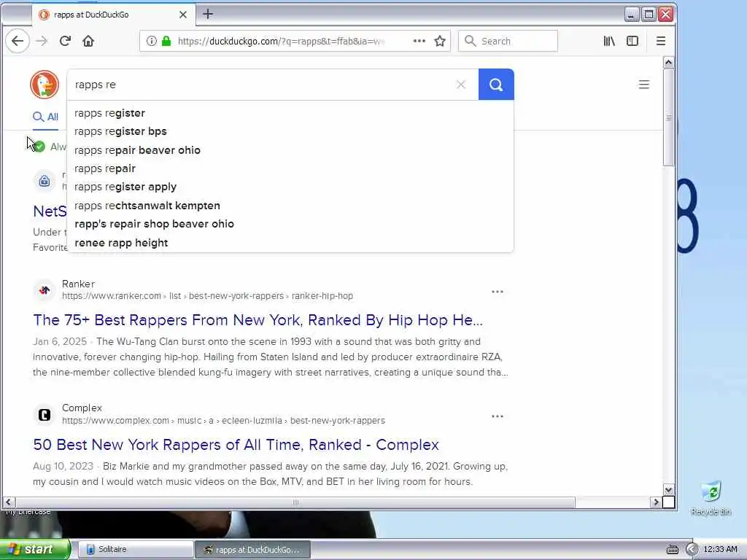Screen dimensions: 747x560
Task: Choose suggestion rapps register apply
Action: tap(290, 187)
